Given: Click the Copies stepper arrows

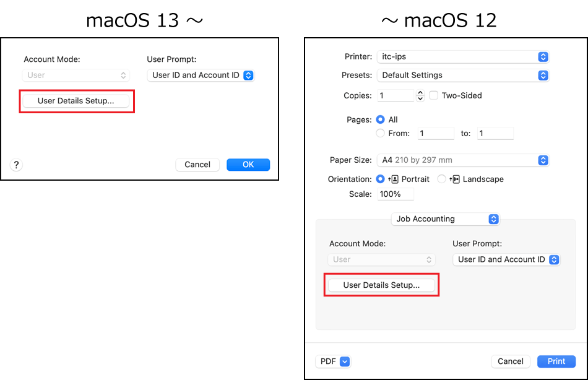Looking at the screenshot, I should (x=420, y=96).
